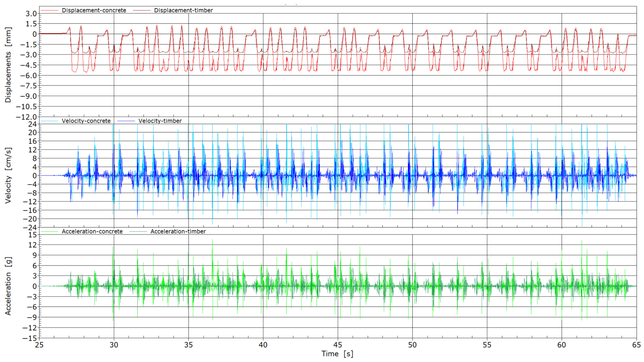Click the light green Acceleration-concrete line swatch
Image resolution: width=644 pixels, height=362 pixels.
click(49, 231)
